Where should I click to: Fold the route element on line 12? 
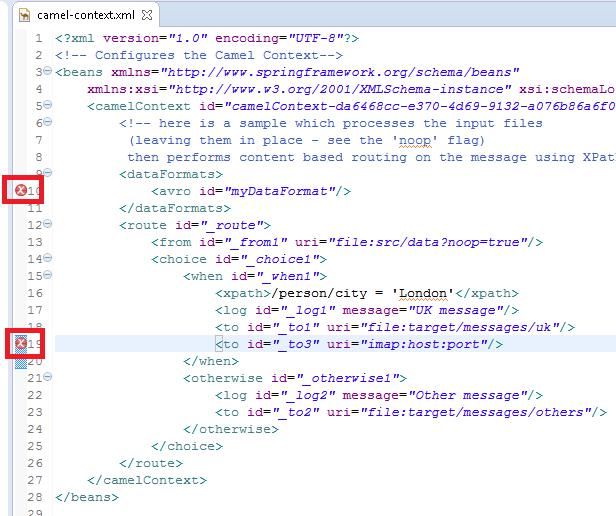click(x=48, y=226)
